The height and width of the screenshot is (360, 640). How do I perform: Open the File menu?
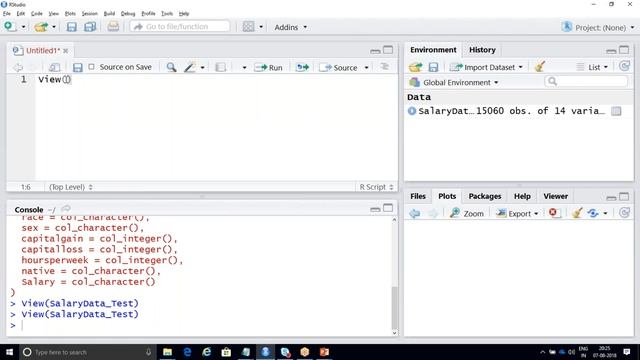(x=7, y=13)
